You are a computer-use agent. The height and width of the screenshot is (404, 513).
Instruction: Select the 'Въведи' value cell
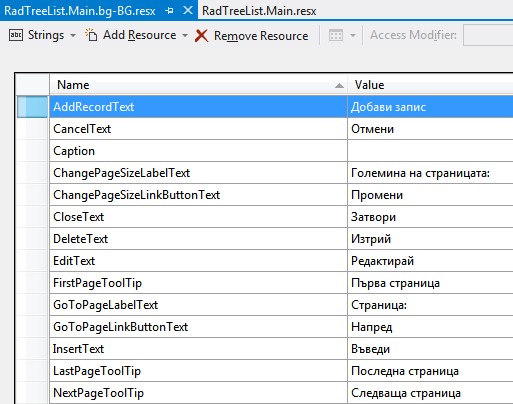coord(430,349)
